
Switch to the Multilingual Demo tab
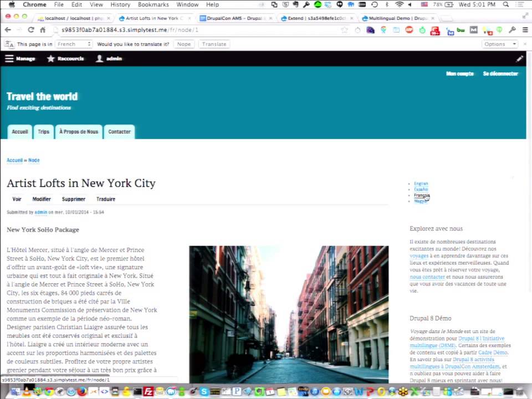(x=397, y=18)
